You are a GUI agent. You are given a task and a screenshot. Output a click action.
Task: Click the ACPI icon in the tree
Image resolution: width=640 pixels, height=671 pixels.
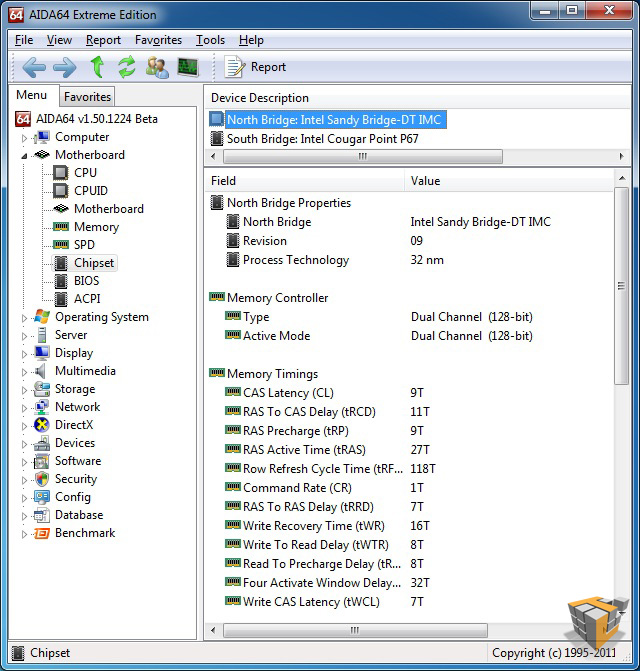click(x=61, y=299)
